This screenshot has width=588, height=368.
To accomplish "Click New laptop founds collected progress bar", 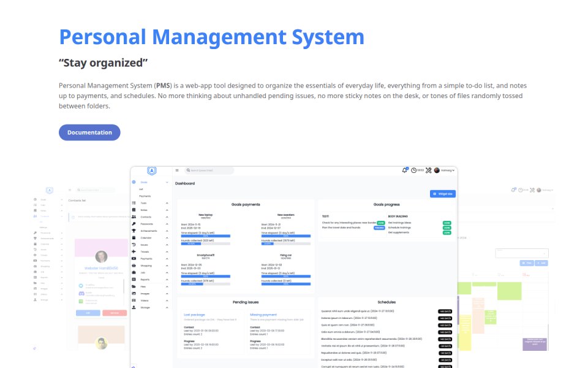I will pyautogui.click(x=206, y=243).
